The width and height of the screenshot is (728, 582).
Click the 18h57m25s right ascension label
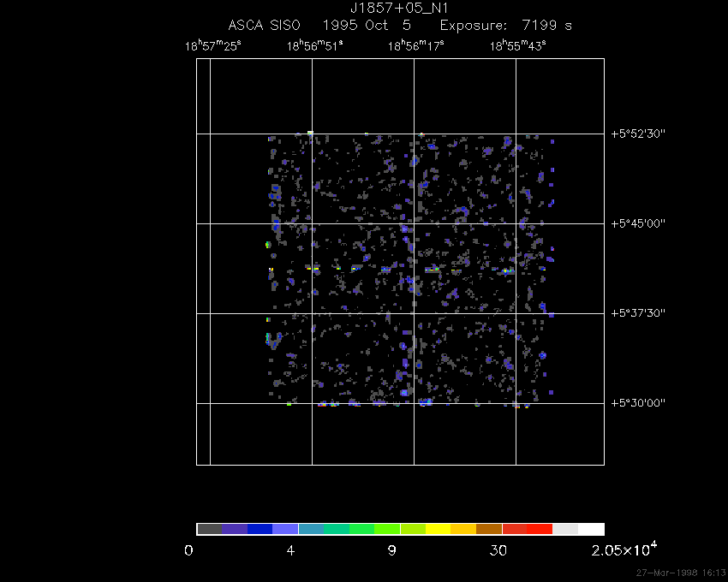[x=212, y=45]
